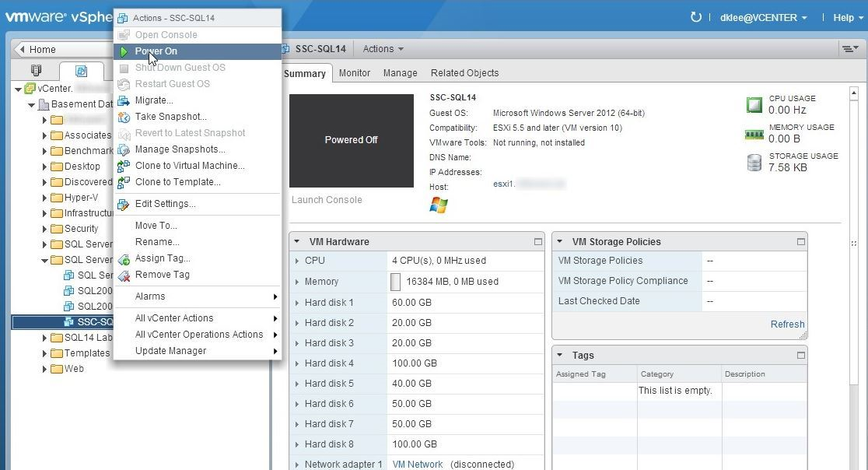Expand the Hyper-V folder
868x470 pixels.
[44, 198]
